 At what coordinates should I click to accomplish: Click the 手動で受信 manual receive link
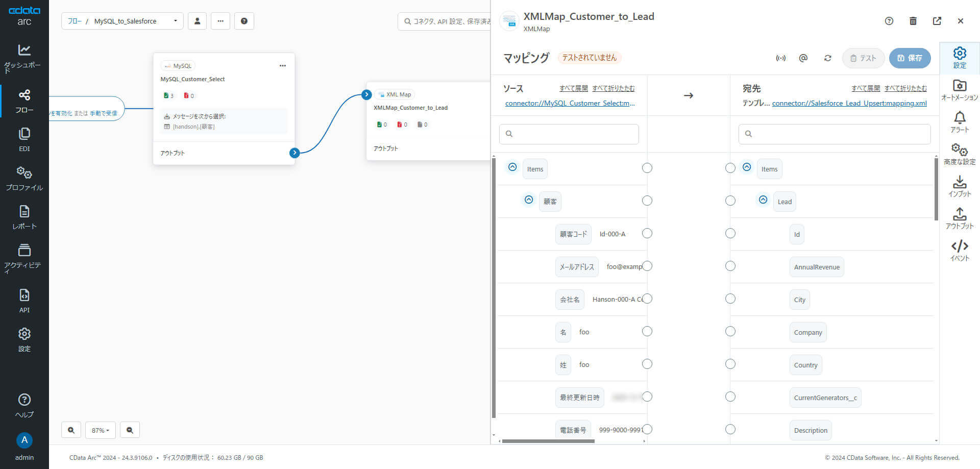tap(104, 113)
